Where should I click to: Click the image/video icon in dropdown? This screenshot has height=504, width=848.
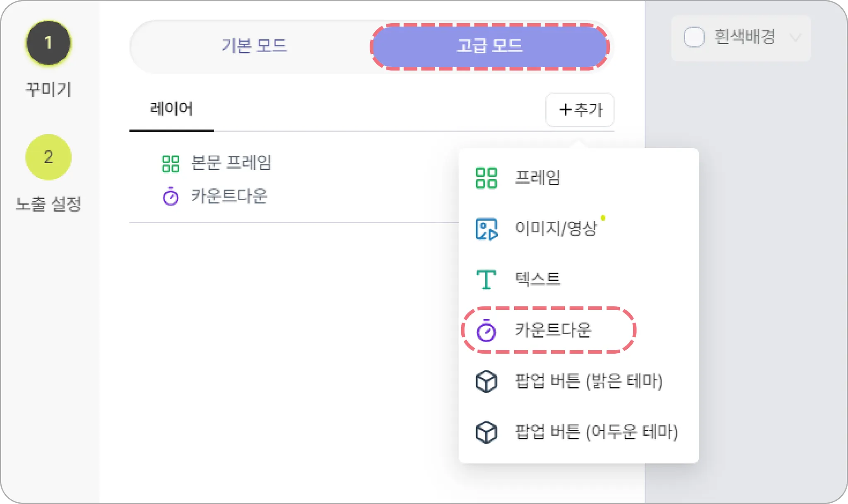[x=486, y=229]
